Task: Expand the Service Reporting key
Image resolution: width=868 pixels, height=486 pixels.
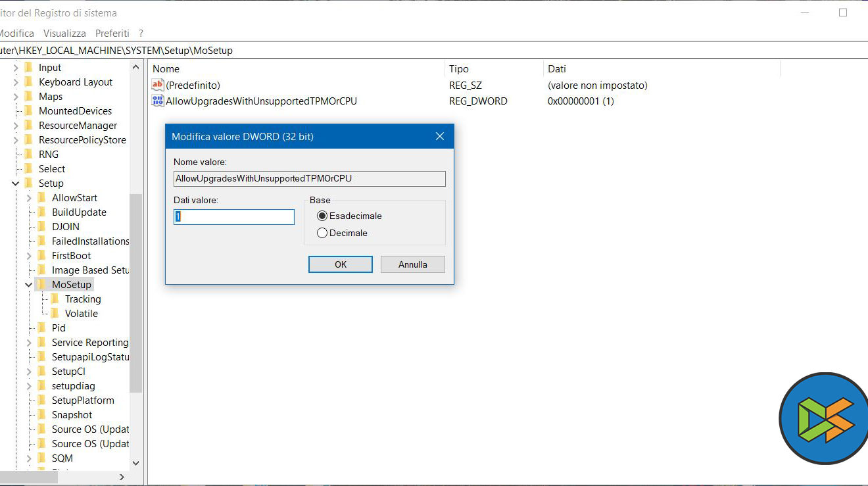Action: pyautogui.click(x=29, y=342)
